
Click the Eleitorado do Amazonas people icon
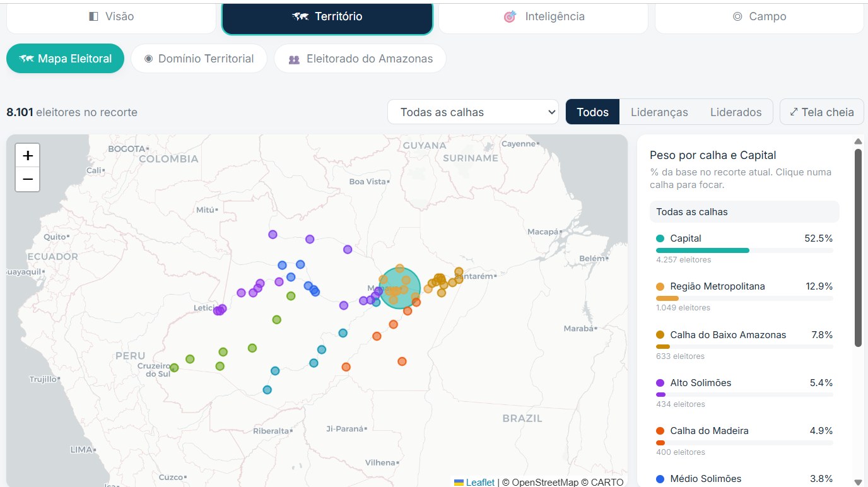[x=294, y=59]
